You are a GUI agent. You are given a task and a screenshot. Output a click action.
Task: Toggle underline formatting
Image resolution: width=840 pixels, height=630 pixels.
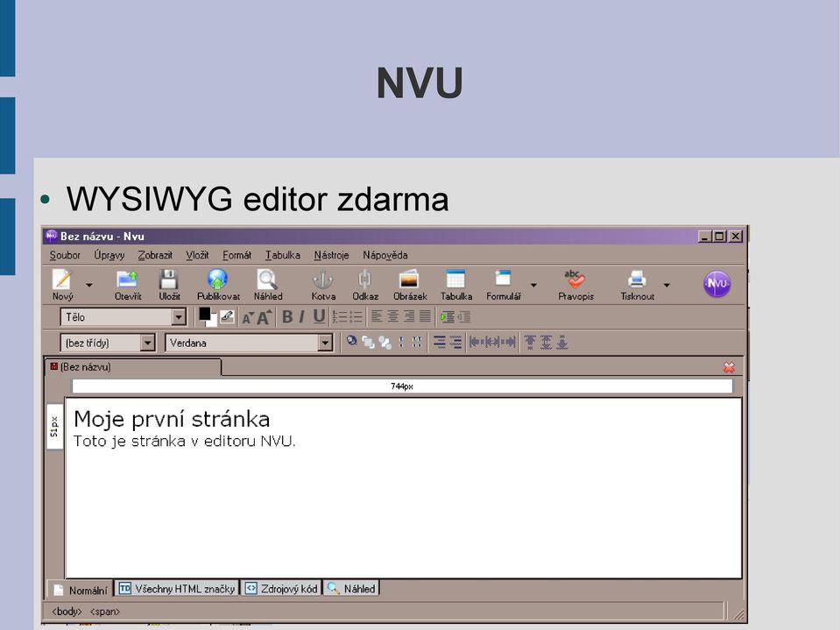(x=319, y=316)
